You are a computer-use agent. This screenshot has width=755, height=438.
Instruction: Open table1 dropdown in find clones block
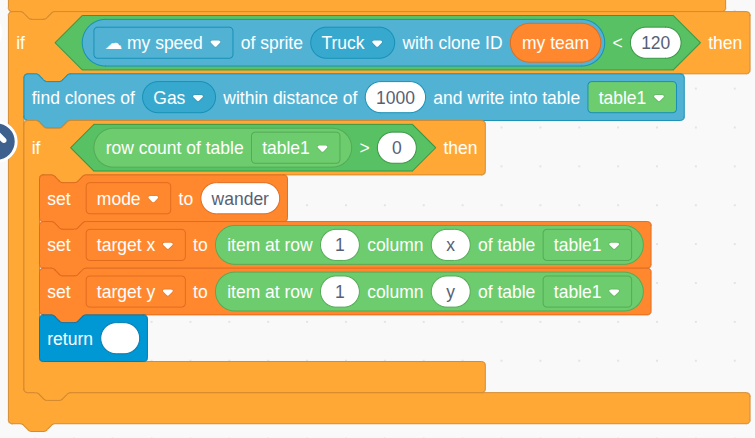tap(632, 98)
